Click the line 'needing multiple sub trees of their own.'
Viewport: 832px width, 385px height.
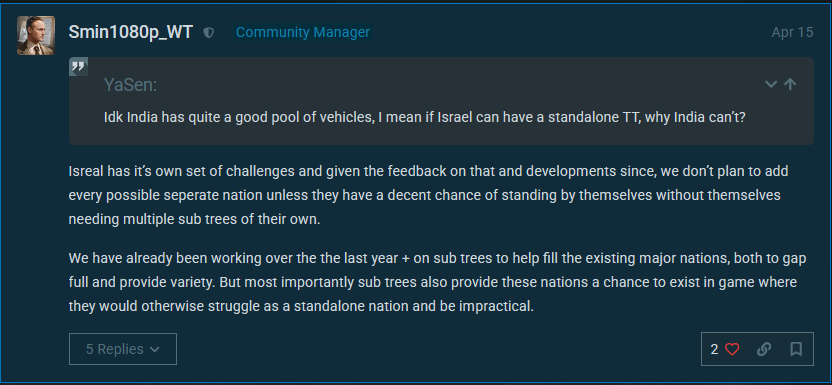tap(194, 219)
